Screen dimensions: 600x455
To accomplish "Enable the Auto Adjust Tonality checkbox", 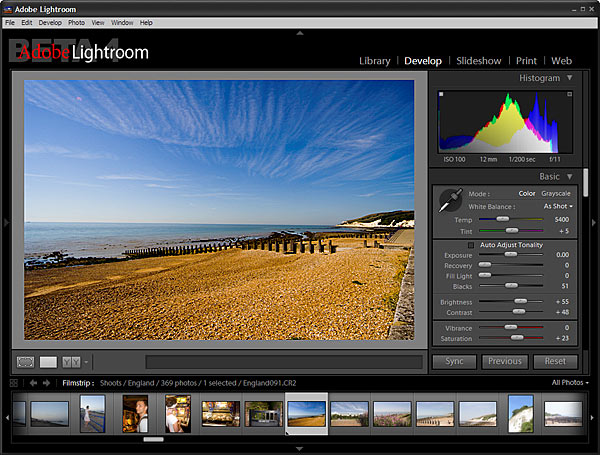I will [x=472, y=245].
